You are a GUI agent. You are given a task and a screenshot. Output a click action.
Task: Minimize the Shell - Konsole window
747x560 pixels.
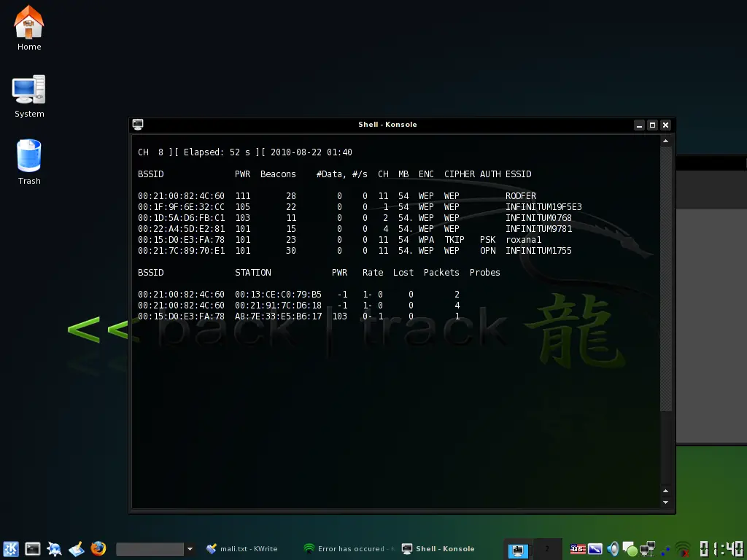[639, 125]
